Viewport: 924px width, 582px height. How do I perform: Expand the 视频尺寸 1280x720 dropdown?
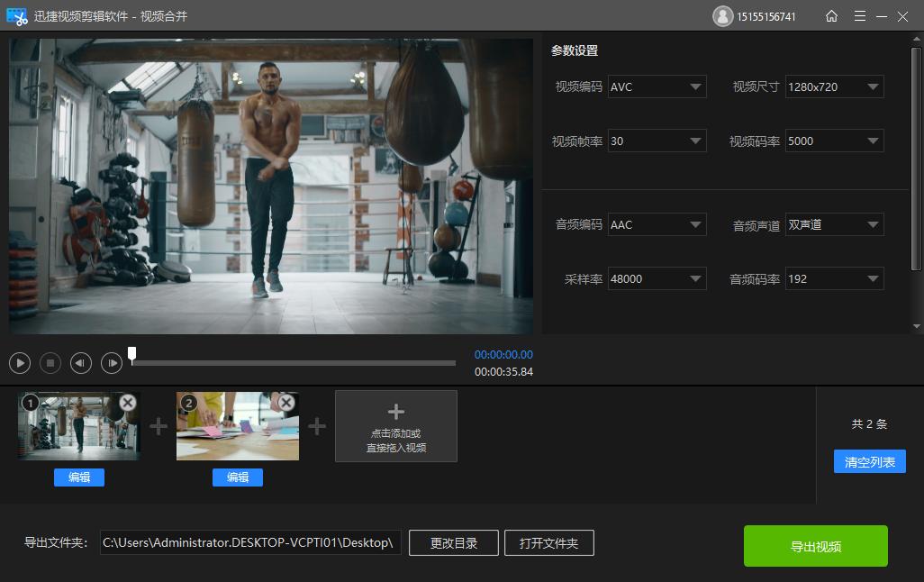pos(834,86)
